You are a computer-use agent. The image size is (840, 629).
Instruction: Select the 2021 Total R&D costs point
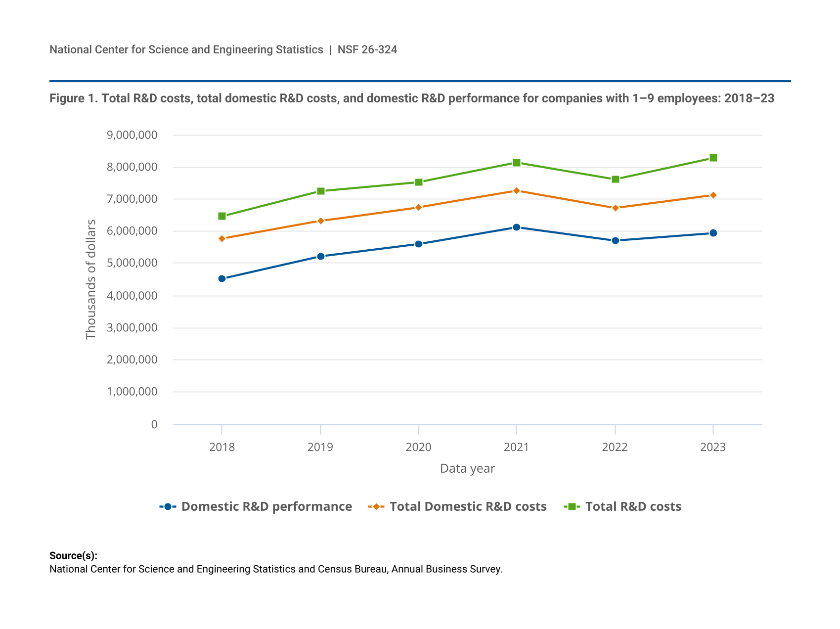(517, 163)
